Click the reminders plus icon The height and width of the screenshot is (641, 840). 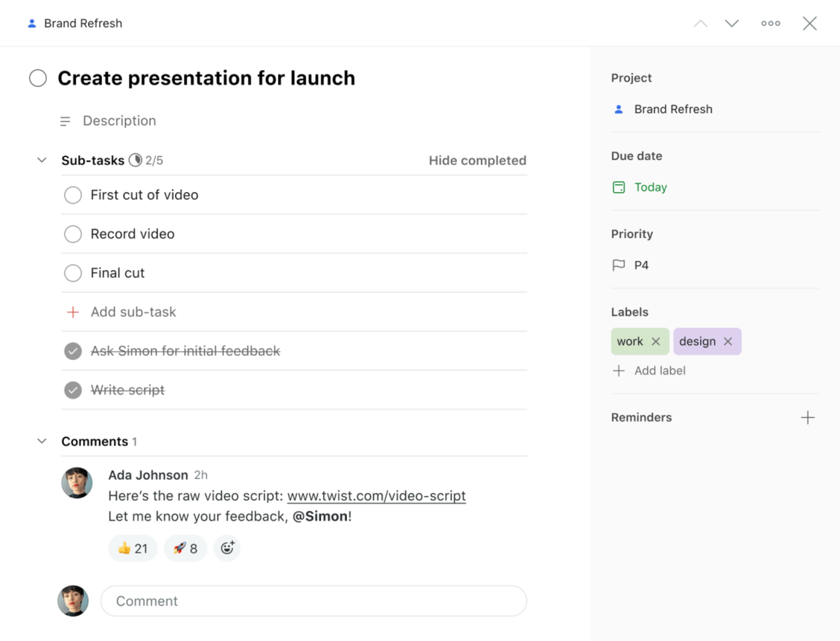click(808, 417)
